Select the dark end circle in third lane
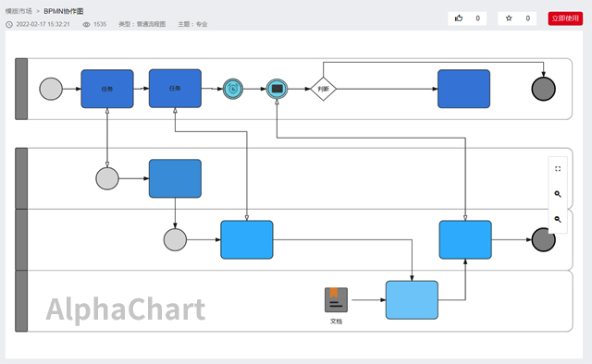Screen dimensions: 592x364 click(544, 239)
